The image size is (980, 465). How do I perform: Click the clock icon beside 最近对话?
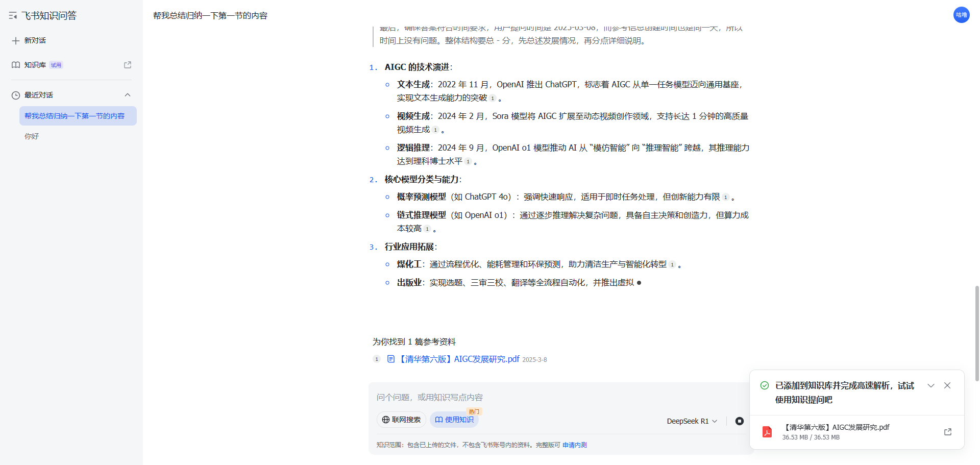(x=15, y=95)
